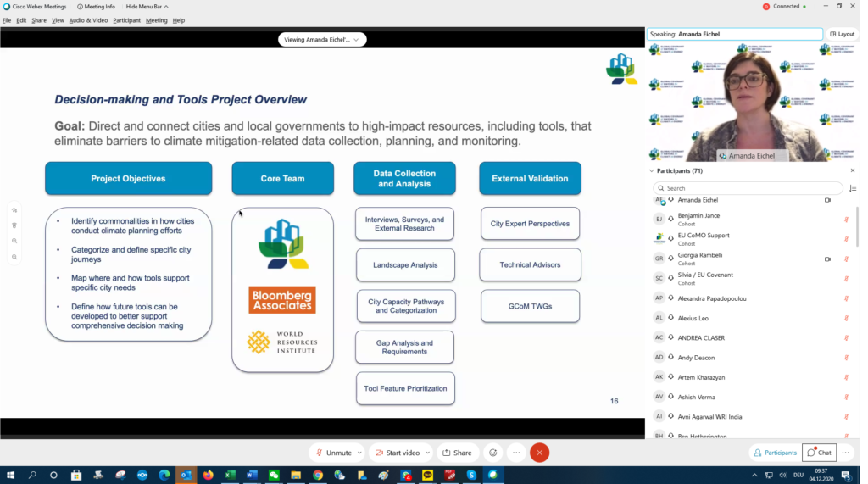Open more options ellipsis next to reactions
Viewport: 868px width, 484px height.
pos(515,453)
